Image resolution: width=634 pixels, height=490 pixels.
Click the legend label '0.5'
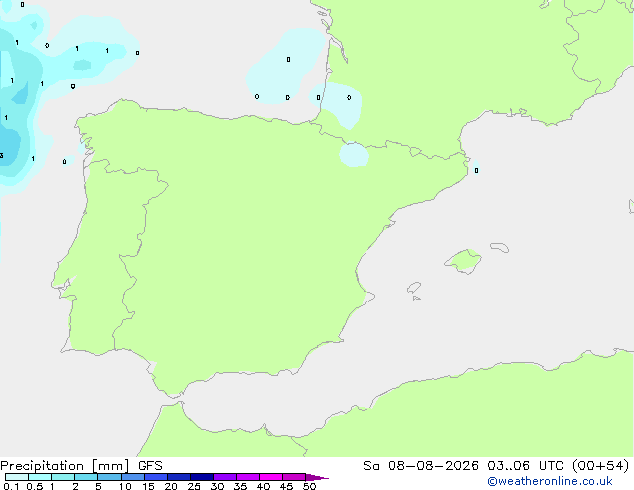pyautogui.click(x=35, y=486)
